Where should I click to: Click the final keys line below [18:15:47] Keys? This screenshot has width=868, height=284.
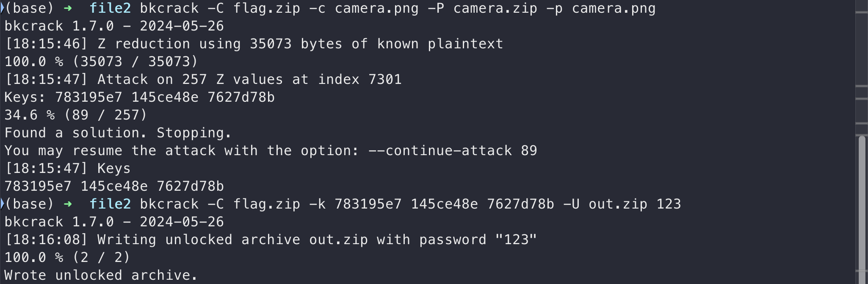click(114, 187)
